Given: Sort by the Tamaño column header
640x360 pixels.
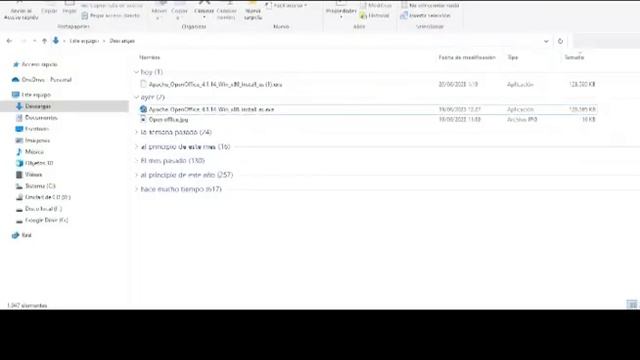Looking at the screenshot, I should 574,58.
